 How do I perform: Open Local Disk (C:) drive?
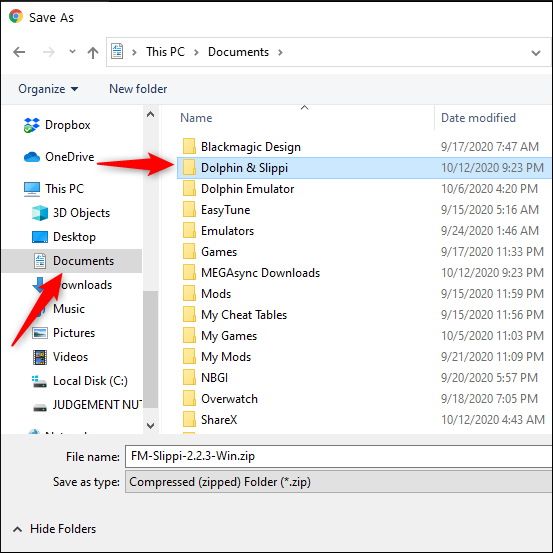[x=80, y=381]
